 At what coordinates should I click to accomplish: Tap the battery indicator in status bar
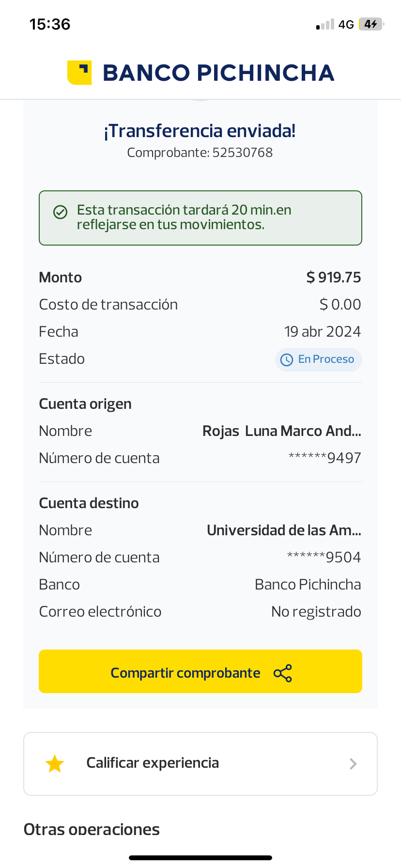pyautogui.click(x=371, y=24)
